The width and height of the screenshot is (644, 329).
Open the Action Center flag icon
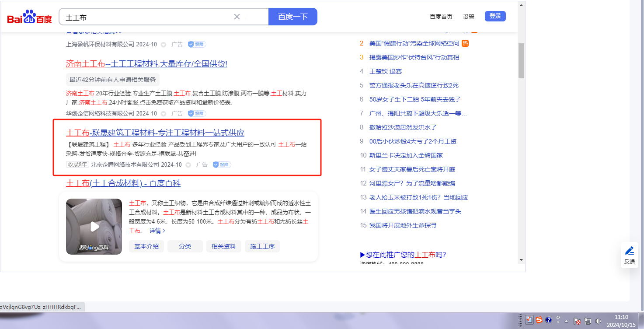point(577,321)
